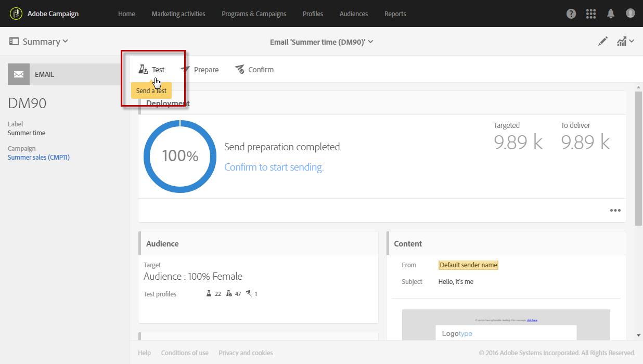This screenshot has height=364, width=643.
Task: Click 'Confirm to start sending' link
Action: coord(274,167)
